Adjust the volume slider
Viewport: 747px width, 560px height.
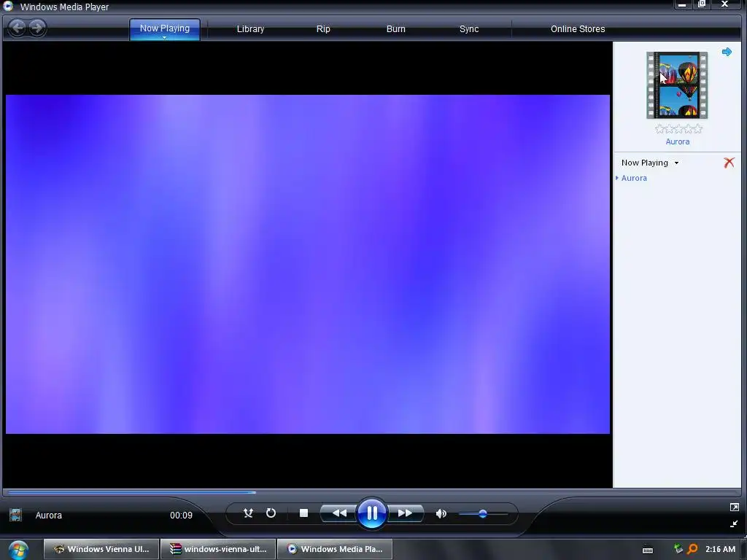(x=483, y=514)
